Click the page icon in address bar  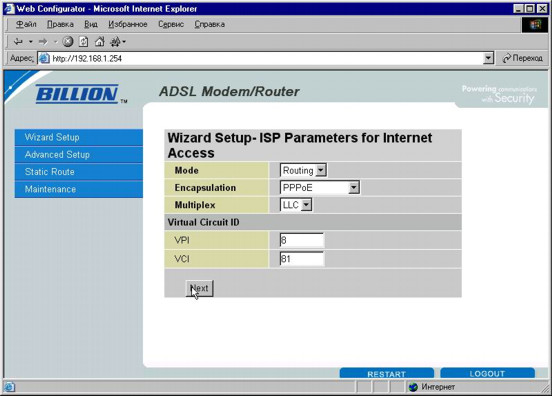(x=44, y=58)
